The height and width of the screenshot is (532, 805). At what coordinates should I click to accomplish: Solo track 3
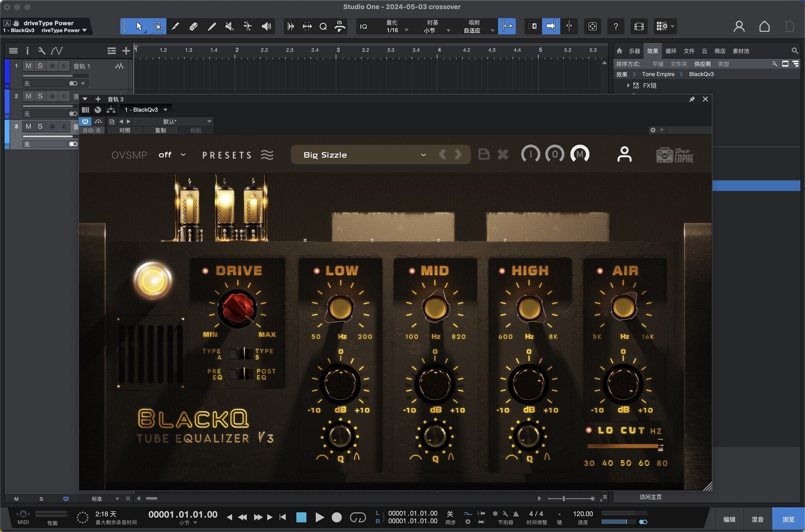click(x=40, y=126)
